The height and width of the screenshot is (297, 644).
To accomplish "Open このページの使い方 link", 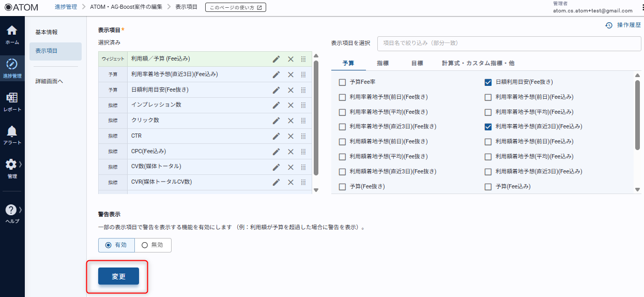I will pos(236,7).
